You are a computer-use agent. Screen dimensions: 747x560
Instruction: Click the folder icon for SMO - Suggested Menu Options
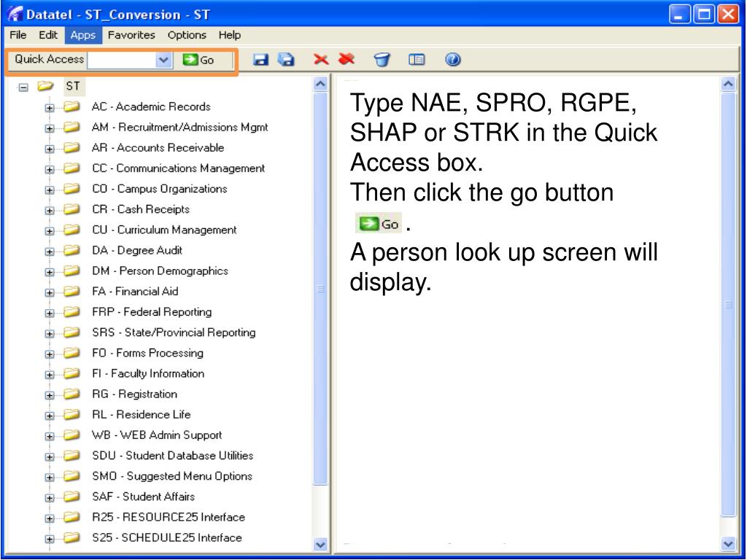71,475
